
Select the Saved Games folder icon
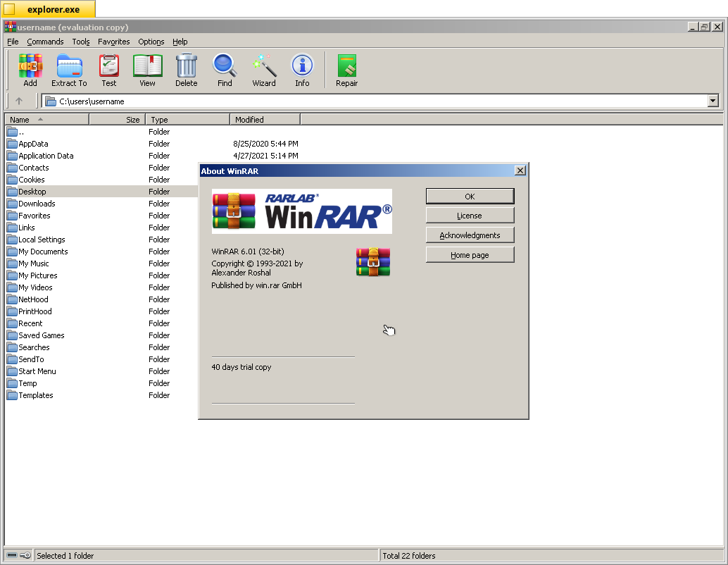pyautogui.click(x=12, y=335)
